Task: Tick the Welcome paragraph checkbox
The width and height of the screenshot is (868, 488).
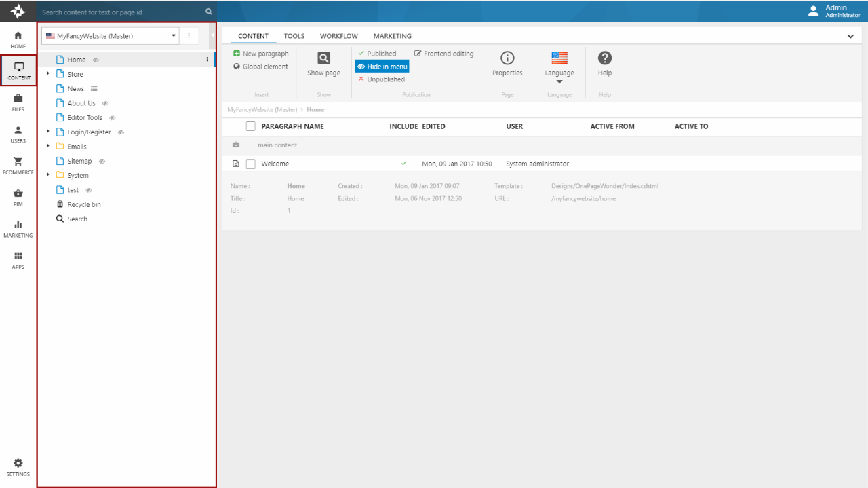Action: click(x=250, y=164)
